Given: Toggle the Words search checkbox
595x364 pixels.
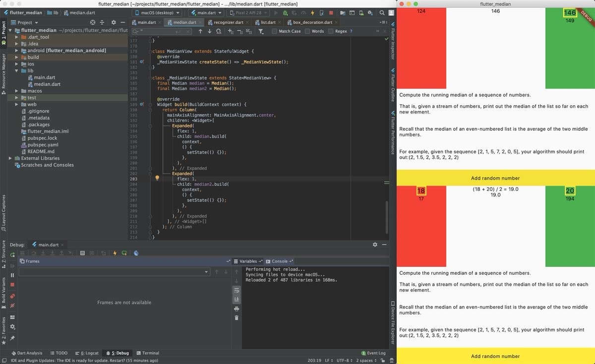Looking at the screenshot, I should [x=307, y=31].
